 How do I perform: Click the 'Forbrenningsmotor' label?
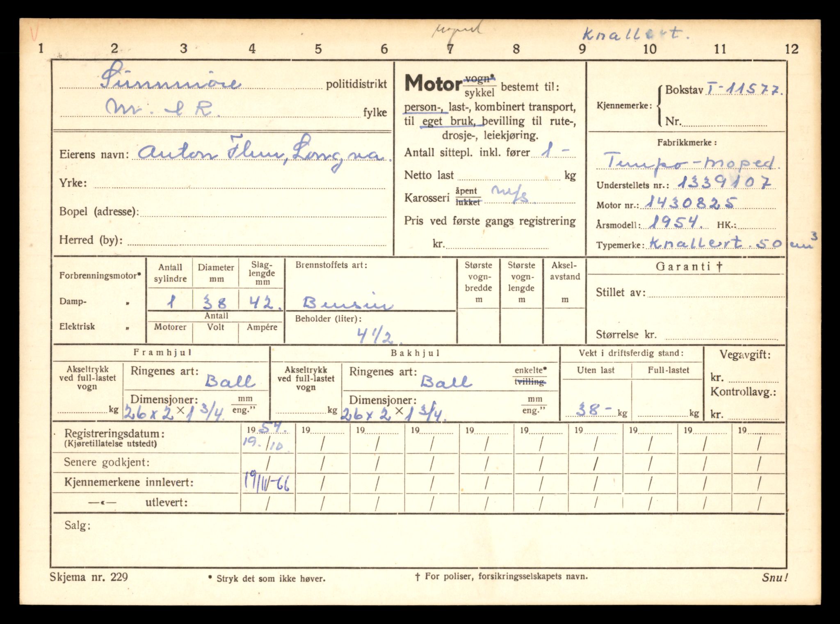point(100,275)
